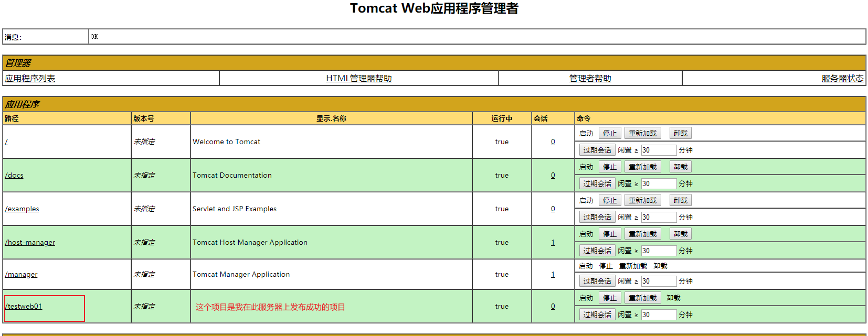
Task: Click the 运行中 column header
Action: pyautogui.click(x=502, y=118)
